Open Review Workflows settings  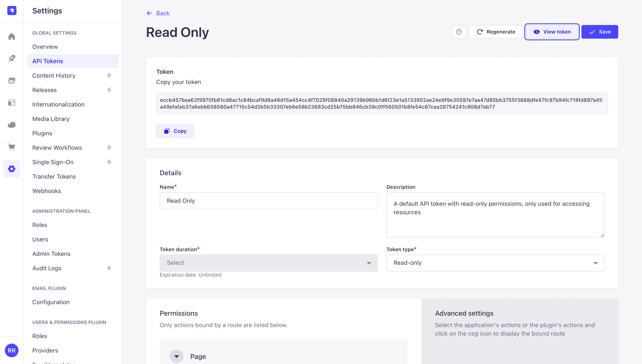(x=73, y=148)
